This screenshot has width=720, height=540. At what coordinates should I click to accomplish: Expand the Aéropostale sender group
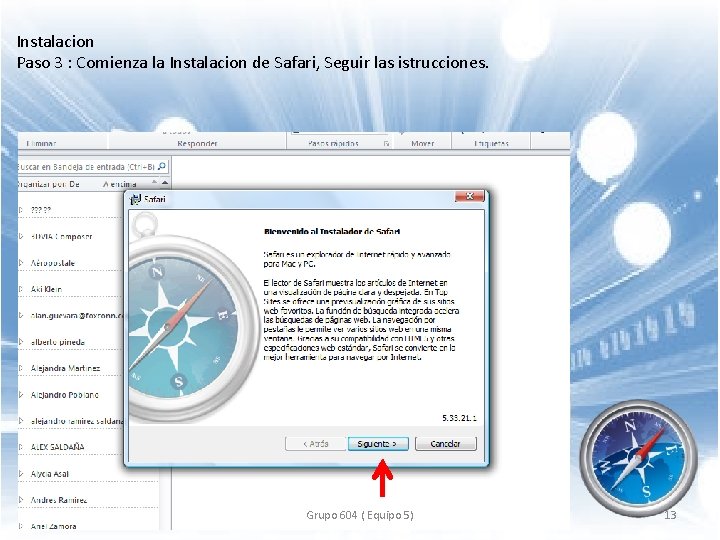coord(21,263)
